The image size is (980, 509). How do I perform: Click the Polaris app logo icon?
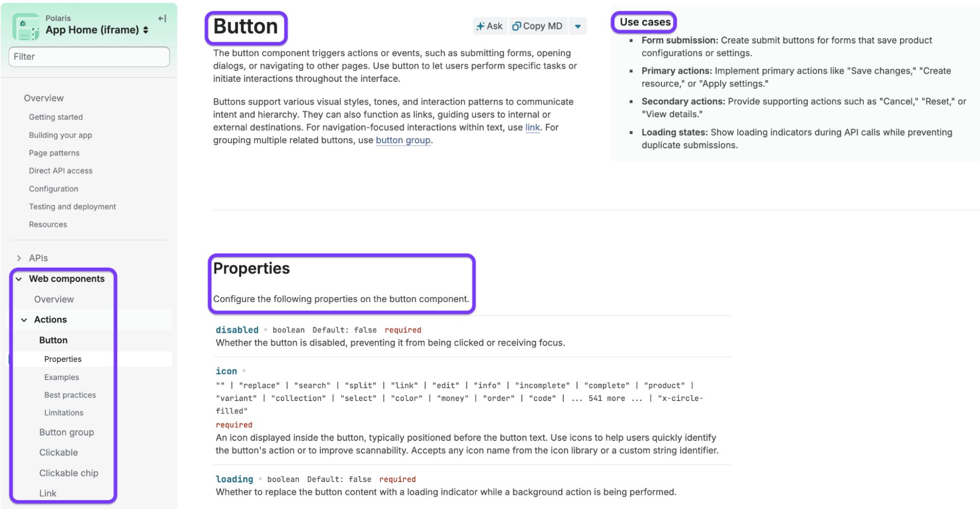[x=26, y=26]
